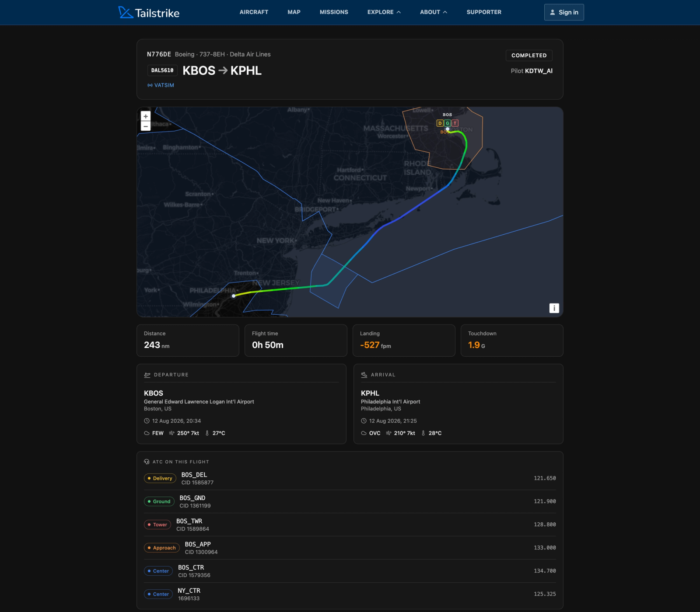Viewport: 700px width, 612px height.
Task: Click the N776DE registration
Action: [x=159, y=54]
